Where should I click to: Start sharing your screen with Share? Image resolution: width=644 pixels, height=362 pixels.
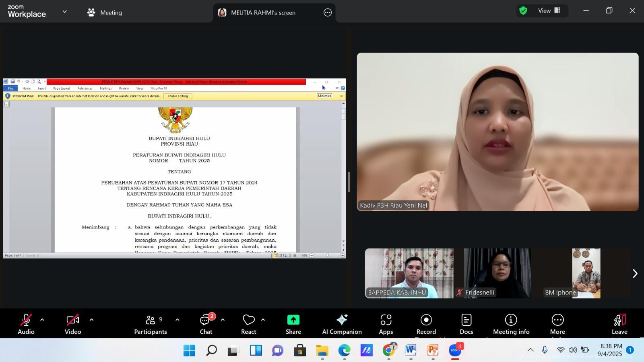293,324
